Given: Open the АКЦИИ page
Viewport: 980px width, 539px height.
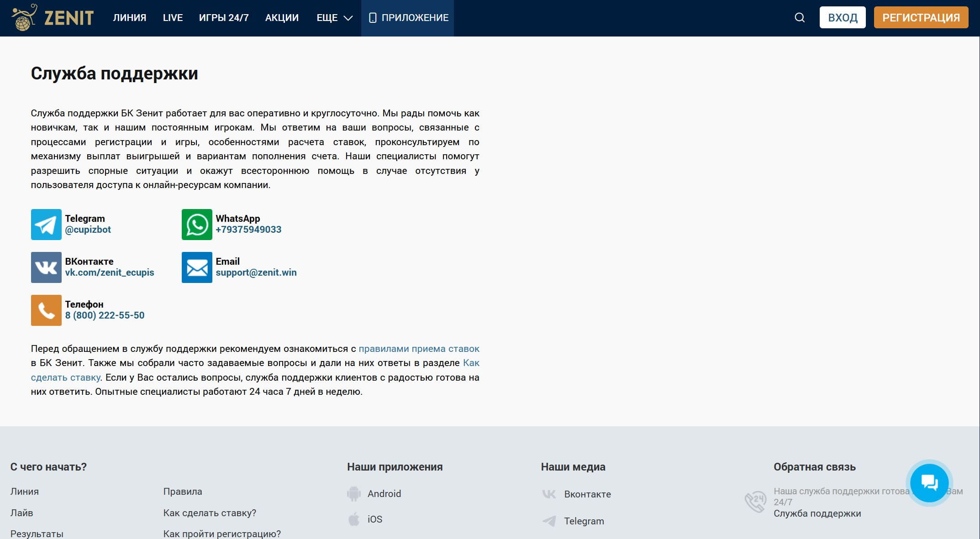Looking at the screenshot, I should (x=282, y=18).
